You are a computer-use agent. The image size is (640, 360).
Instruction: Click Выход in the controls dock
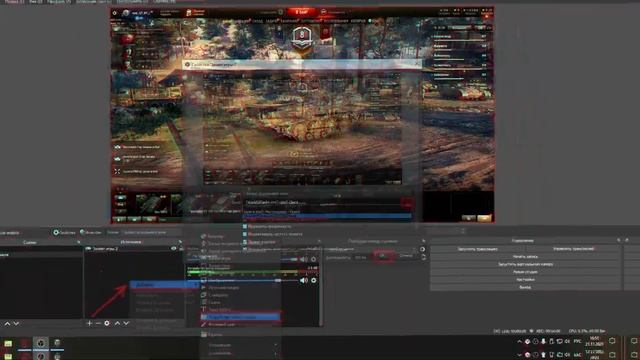tap(525, 287)
